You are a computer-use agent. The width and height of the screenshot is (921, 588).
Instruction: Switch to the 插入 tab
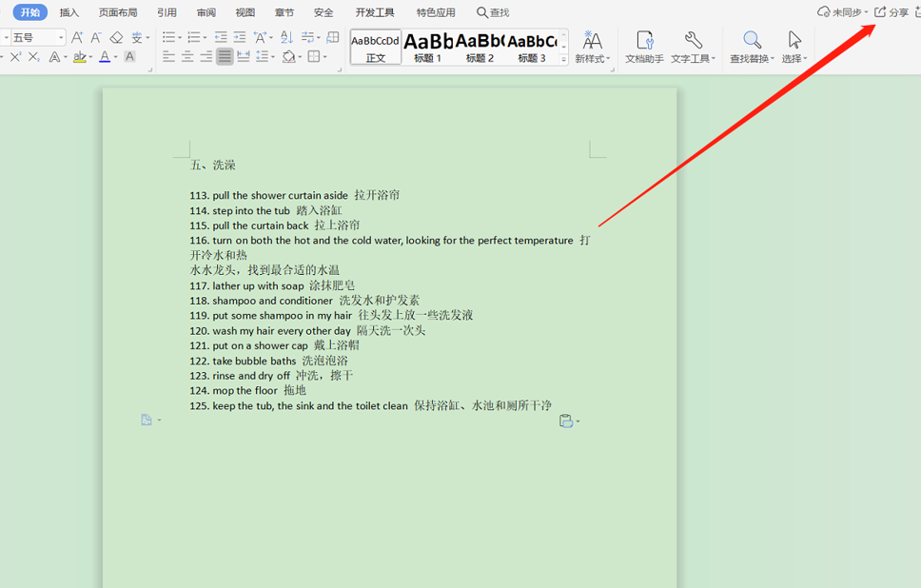click(x=69, y=12)
